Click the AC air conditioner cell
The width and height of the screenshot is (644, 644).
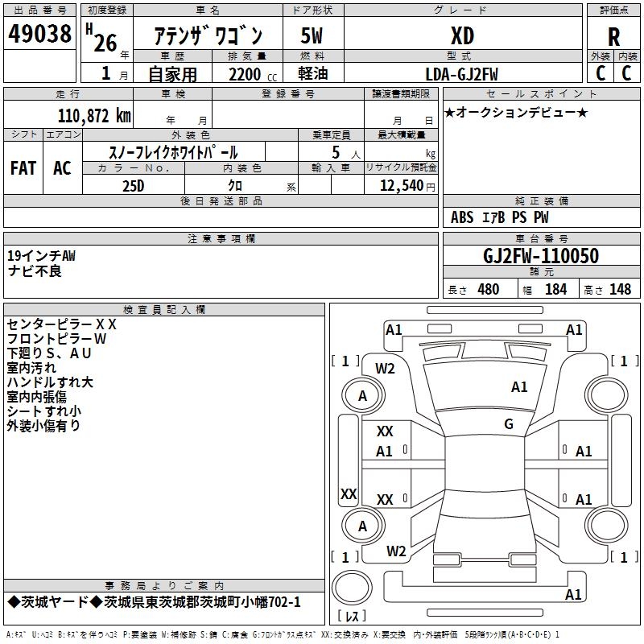62,168
